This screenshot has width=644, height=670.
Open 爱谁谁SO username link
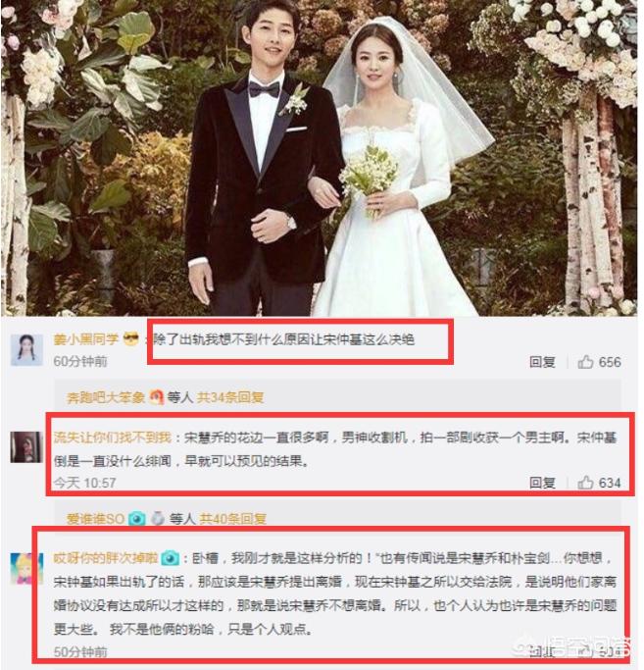(x=95, y=519)
